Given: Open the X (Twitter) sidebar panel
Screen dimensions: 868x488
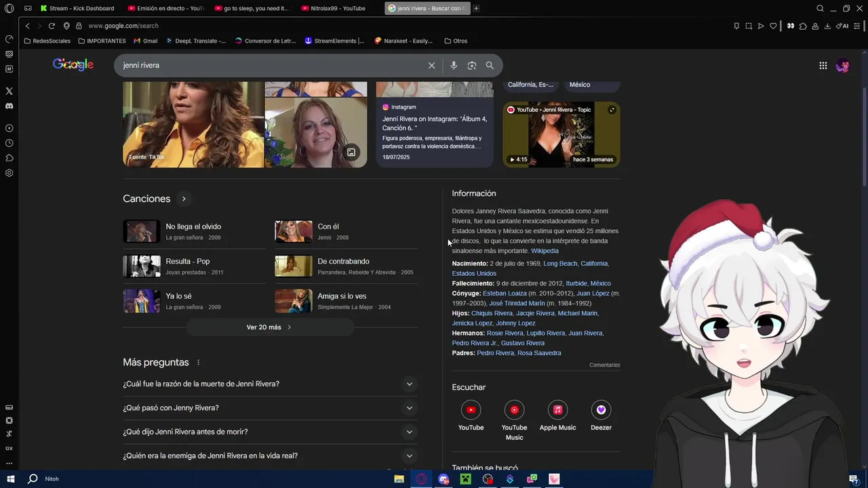Looking at the screenshot, I should point(9,91).
